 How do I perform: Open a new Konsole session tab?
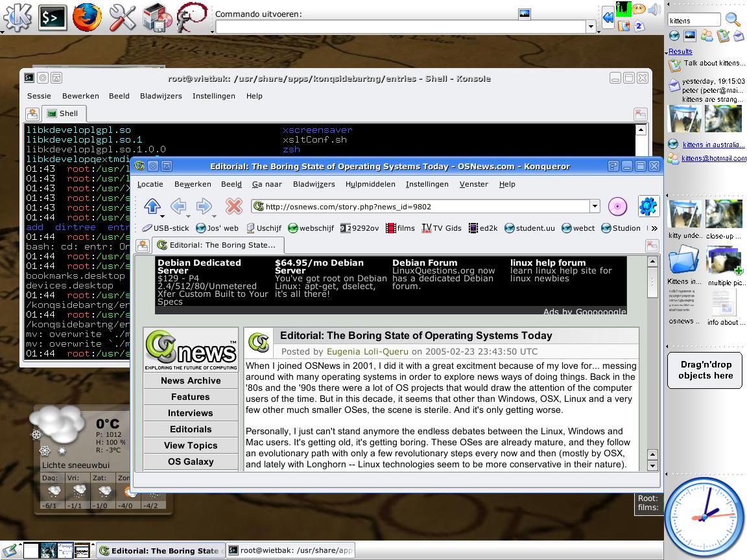tap(32, 114)
